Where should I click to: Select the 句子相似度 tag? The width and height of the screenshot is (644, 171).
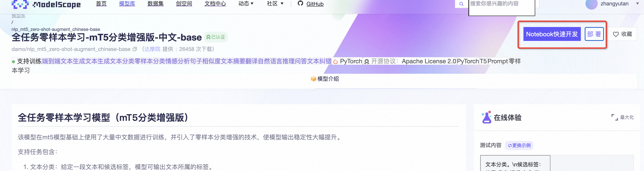[205, 61]
